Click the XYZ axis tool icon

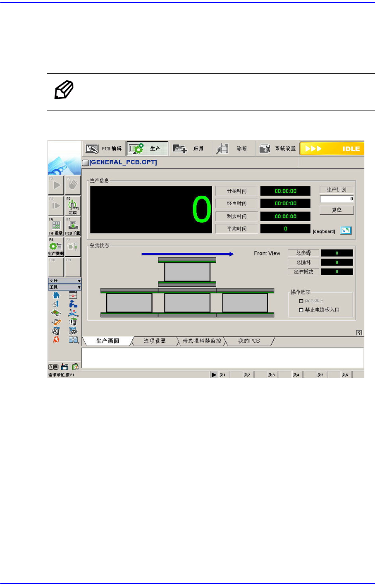click(x=73, y=313)
